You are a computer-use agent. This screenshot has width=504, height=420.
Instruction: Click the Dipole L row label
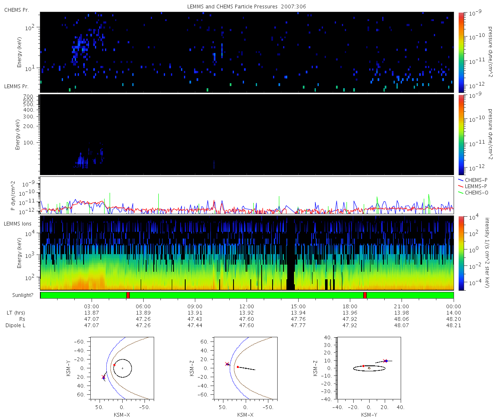click(15, 325)
